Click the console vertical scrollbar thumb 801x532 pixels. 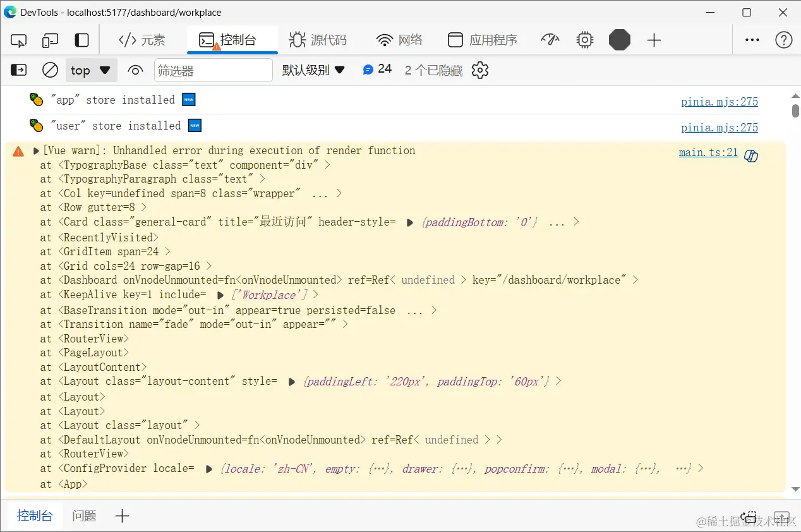coord(795,111)
